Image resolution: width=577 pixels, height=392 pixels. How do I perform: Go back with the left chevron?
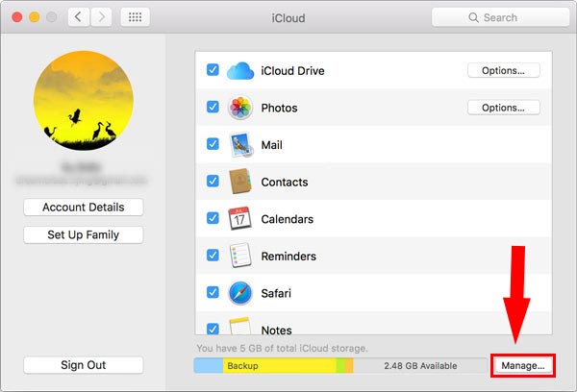click(x=79, y=17)
